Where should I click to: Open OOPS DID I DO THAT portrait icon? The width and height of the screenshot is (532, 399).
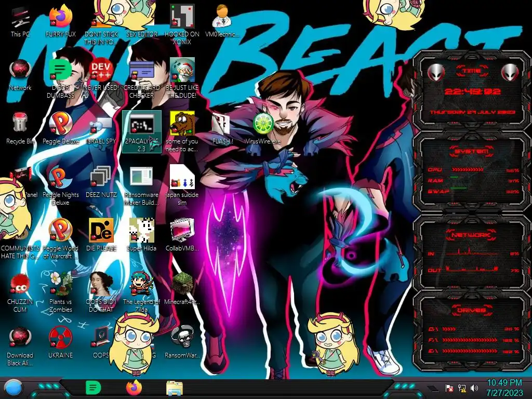(x=101, y=292)
